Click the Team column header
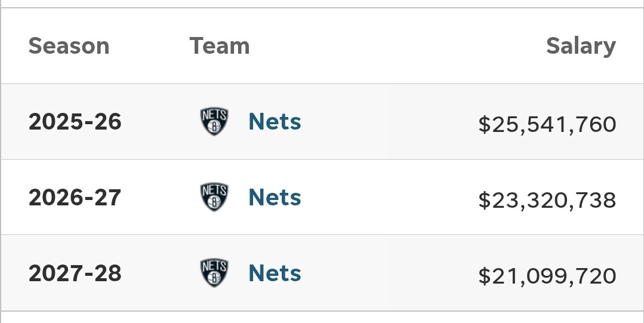The width and height of the screenshot is (644, 323). click(219, 45)
